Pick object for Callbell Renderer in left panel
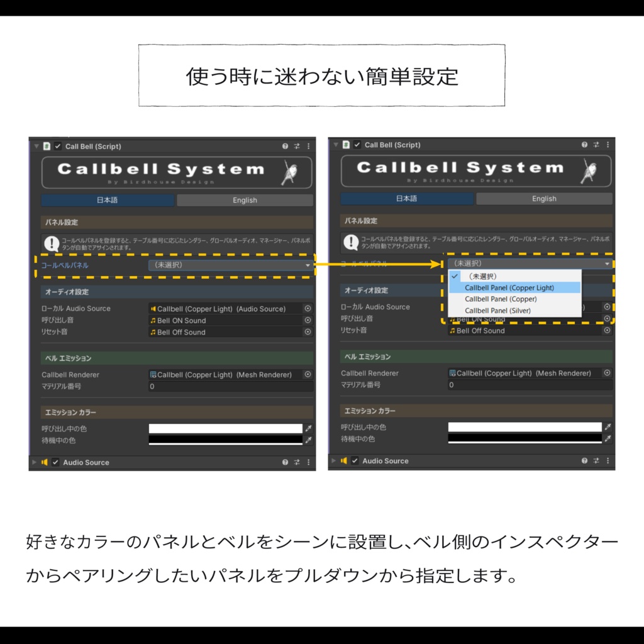The image size is (644, 644). click(x=308, y=374)
